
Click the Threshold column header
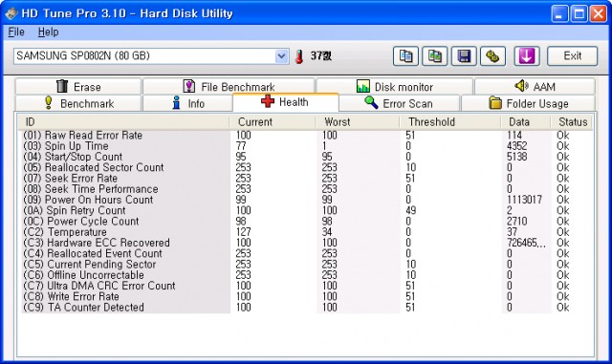450,121
